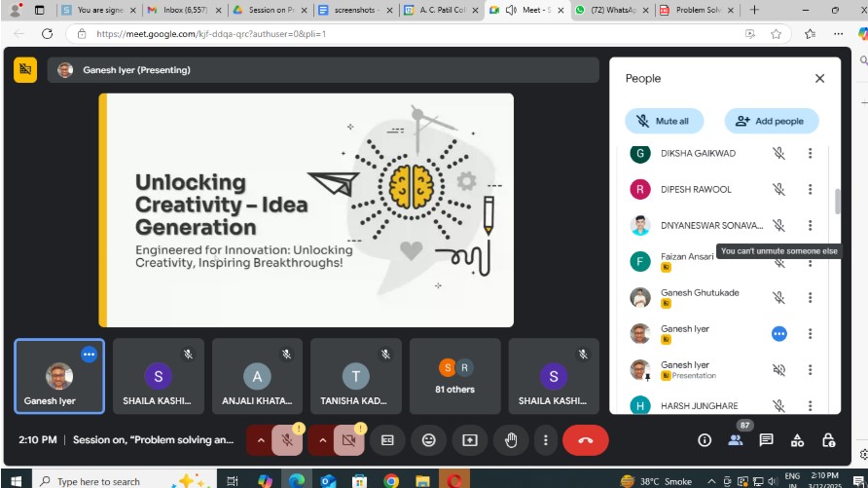Screen dimensions: 868x488
Task: Expand audio settings arrow beside microphone
Action: 260,440
